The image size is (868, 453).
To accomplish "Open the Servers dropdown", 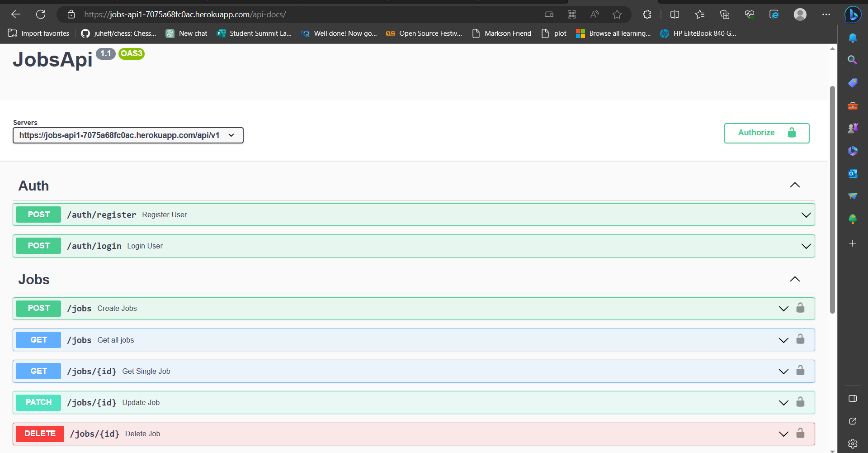I will click(x=128, y=135).
